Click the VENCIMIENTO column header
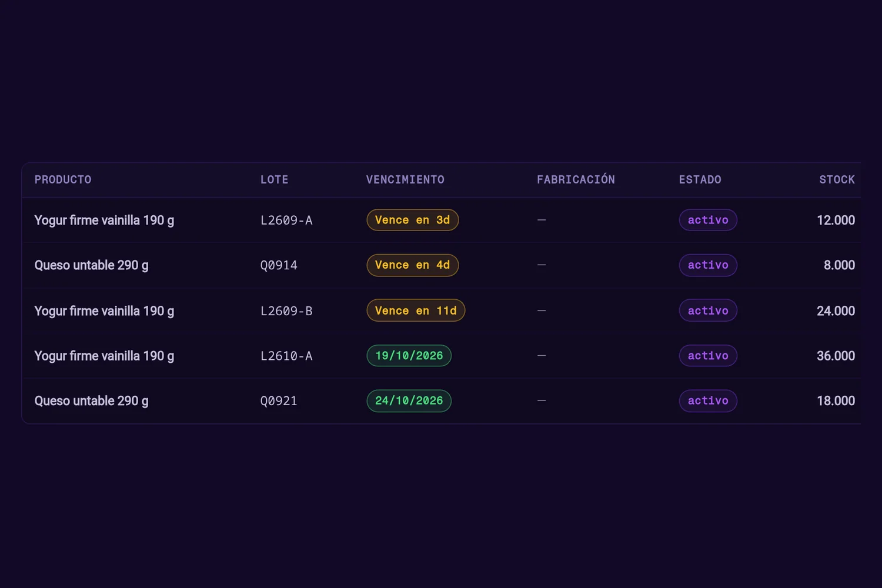The height and width of the screenshot is (588, 882). [405, 180]
